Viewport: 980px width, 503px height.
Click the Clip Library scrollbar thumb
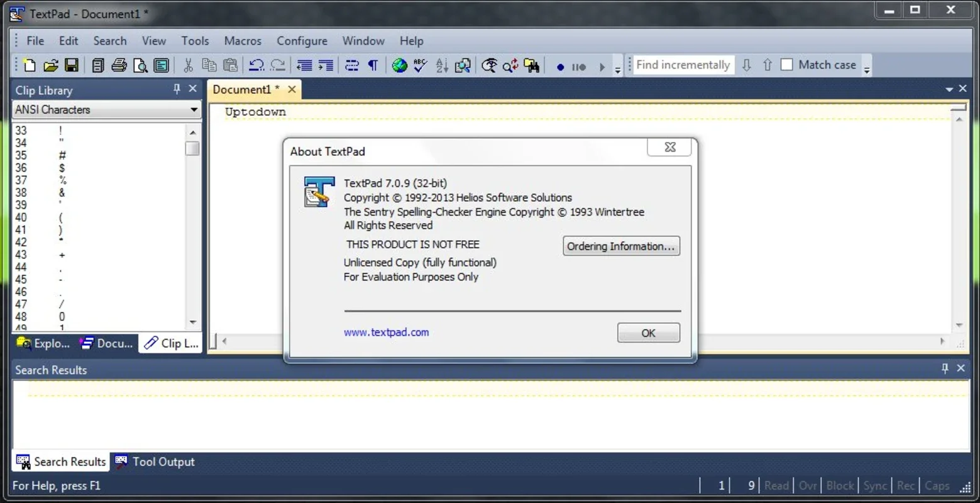(x=192, y=148)
